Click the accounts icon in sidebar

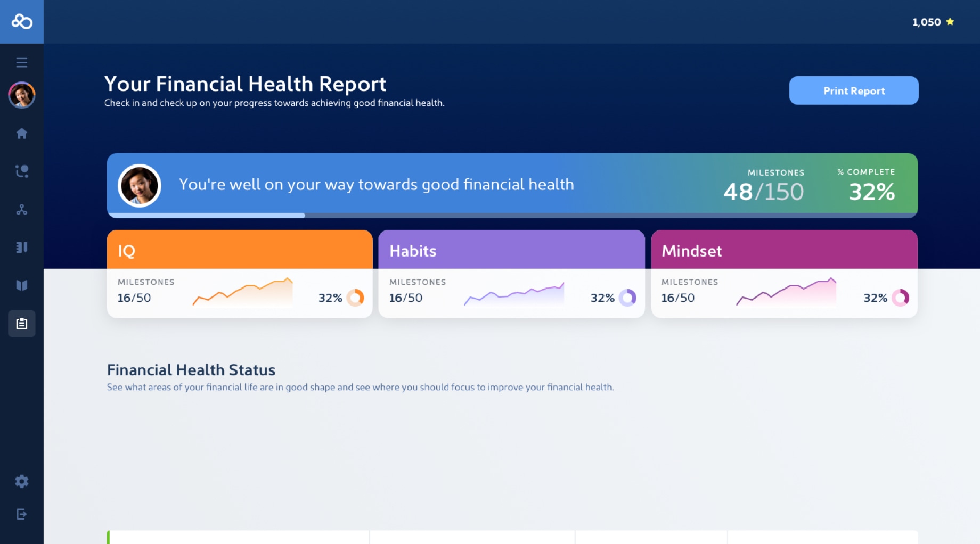point(21,248)
